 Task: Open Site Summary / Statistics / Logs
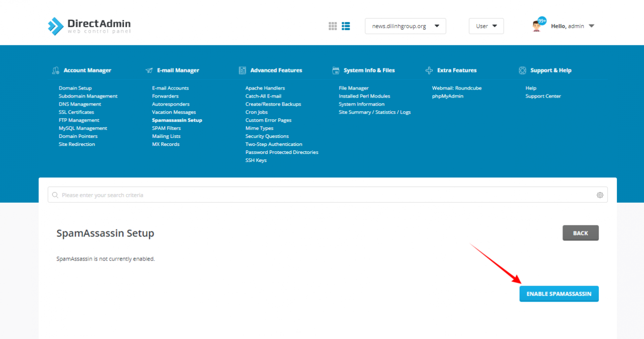[x=375, y=112]
